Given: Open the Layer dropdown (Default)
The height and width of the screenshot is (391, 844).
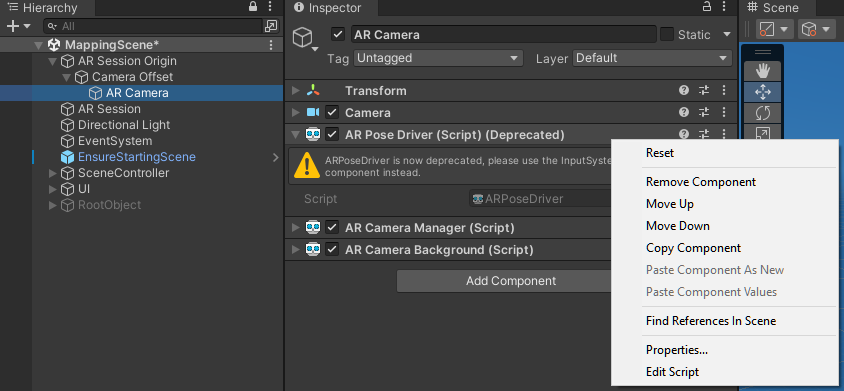Looking at the screenshot, I should [652, 58].
